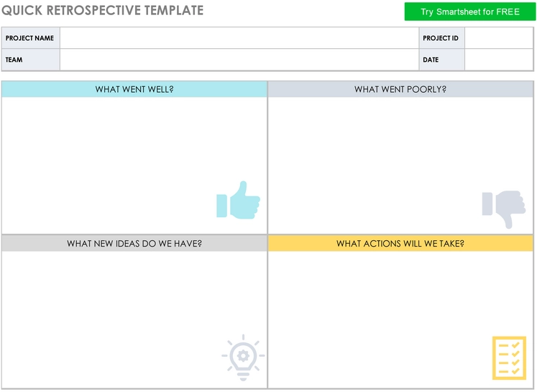Click the Team input field
537x392 pixels.
click(x=239, y=60)
